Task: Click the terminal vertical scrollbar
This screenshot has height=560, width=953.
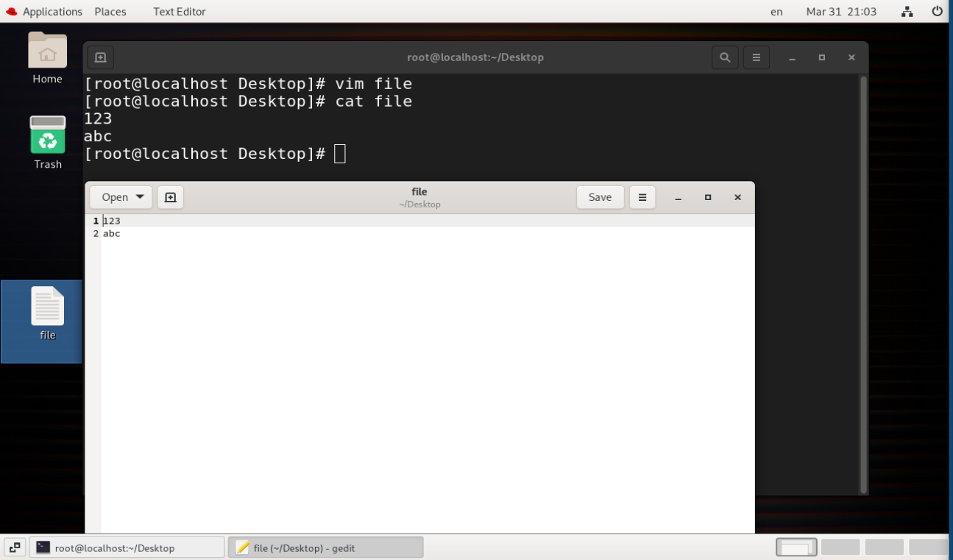Action: 863,284
